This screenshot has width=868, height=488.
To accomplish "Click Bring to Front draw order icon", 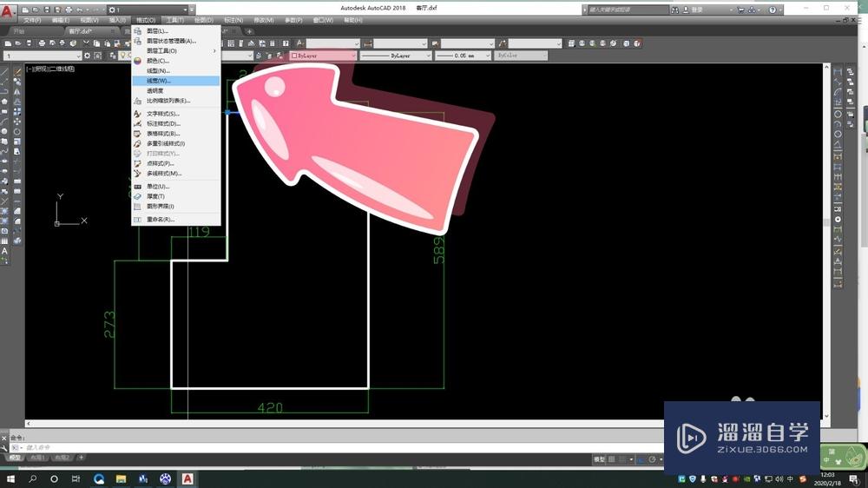I will (x=851, y=72).
